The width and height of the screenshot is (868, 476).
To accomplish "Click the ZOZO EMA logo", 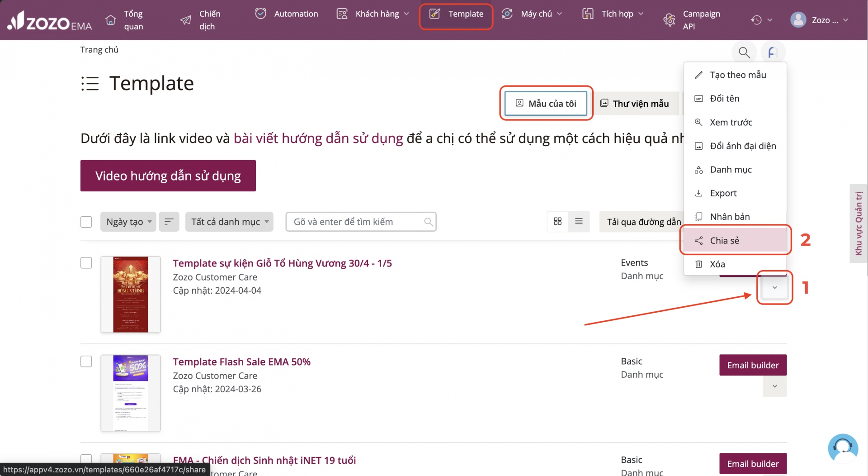I will pos(50,20).
